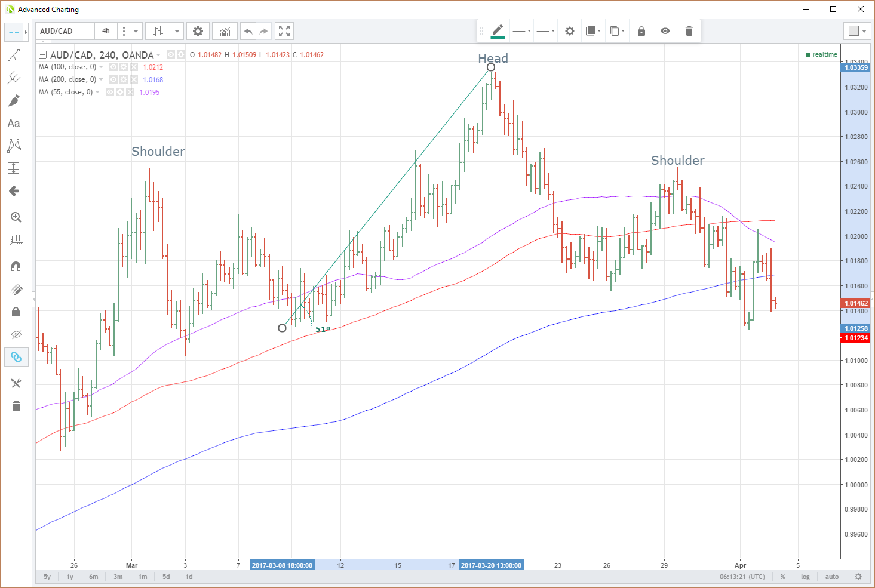Change line color with pencil tool

click(498, 31)
